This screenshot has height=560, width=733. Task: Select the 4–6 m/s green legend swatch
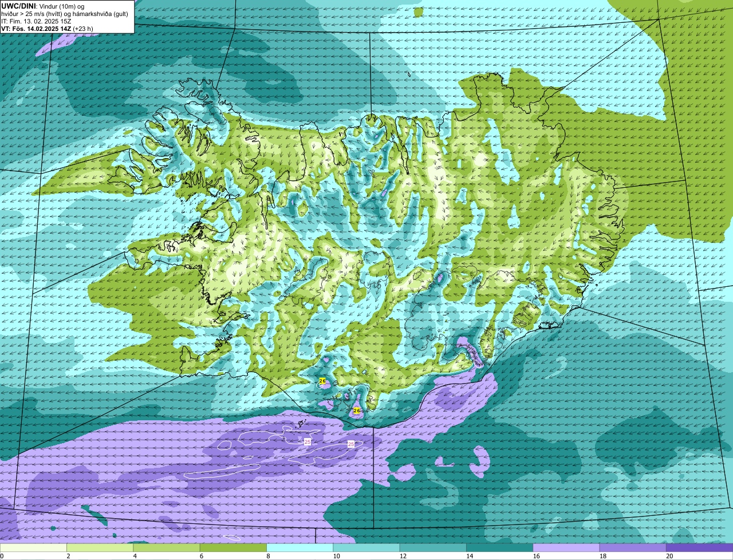pos(167,547)
